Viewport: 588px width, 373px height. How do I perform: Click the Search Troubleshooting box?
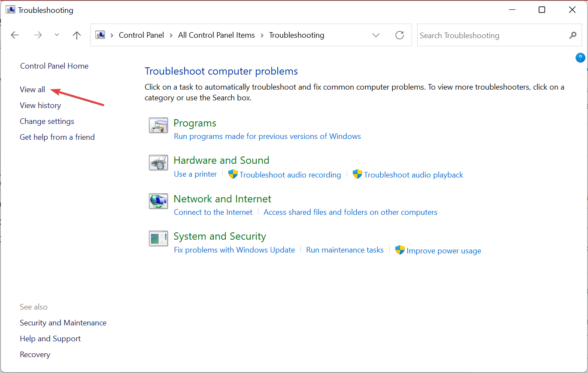tap(499, 35)
